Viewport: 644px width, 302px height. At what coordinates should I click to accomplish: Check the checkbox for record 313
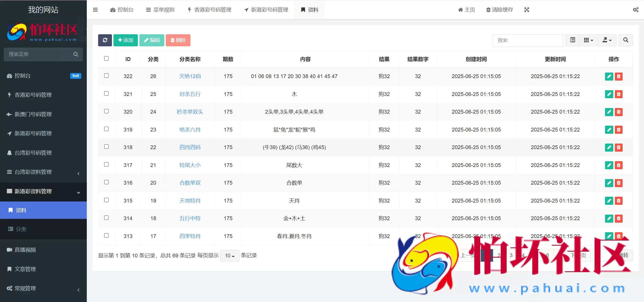click(x=107, y=236)
